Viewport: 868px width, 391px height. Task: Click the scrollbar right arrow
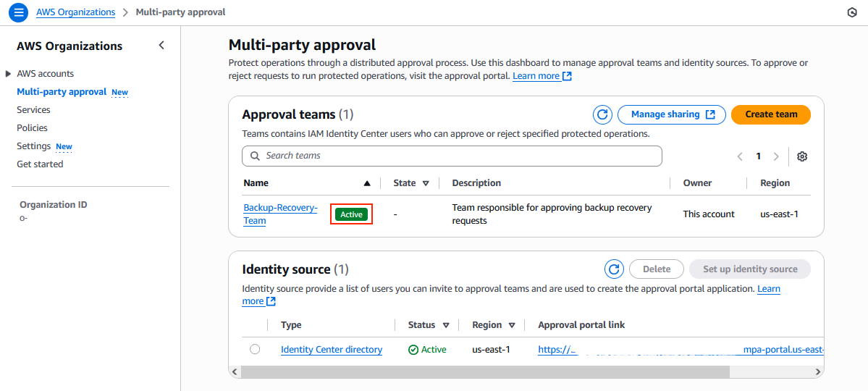pyautogui.click(x=818, y=371)
